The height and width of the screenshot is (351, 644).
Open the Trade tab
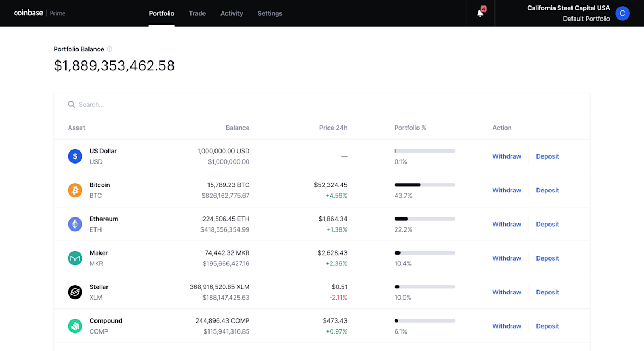tap(197, 13)
